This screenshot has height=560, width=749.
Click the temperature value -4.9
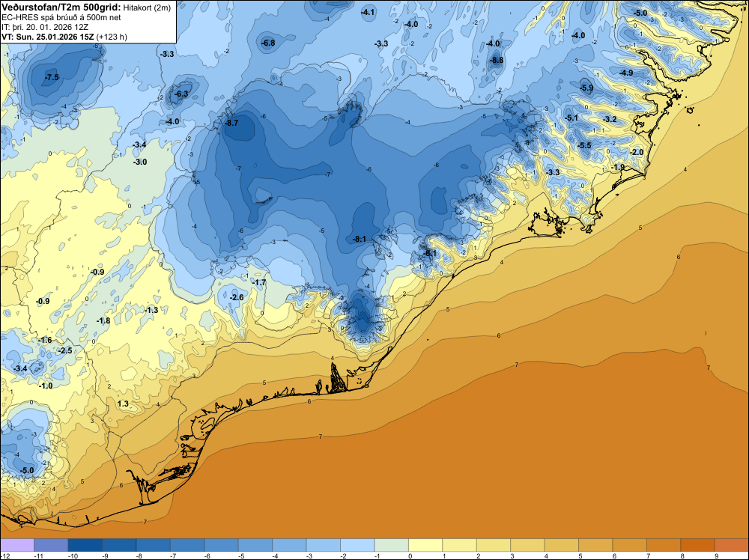coord(626,73)
